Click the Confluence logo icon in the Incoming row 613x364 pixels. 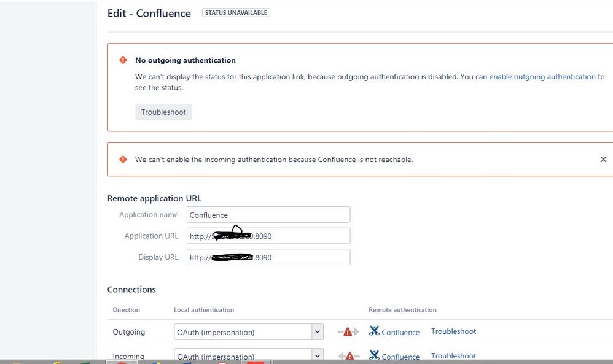(374, 355)
